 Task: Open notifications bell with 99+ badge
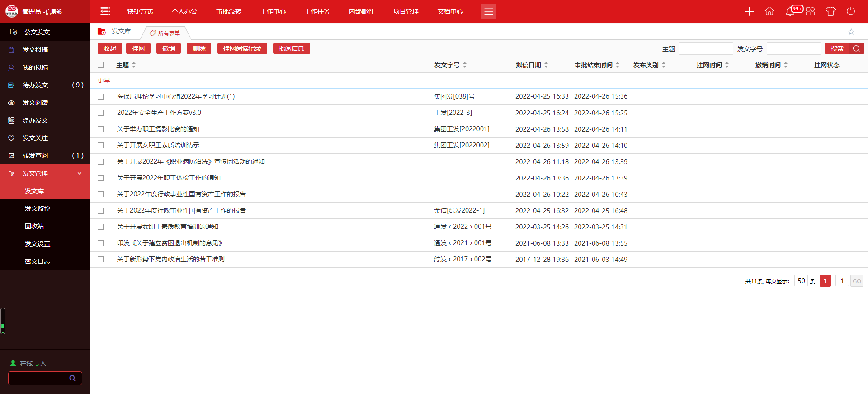[790, 11]
